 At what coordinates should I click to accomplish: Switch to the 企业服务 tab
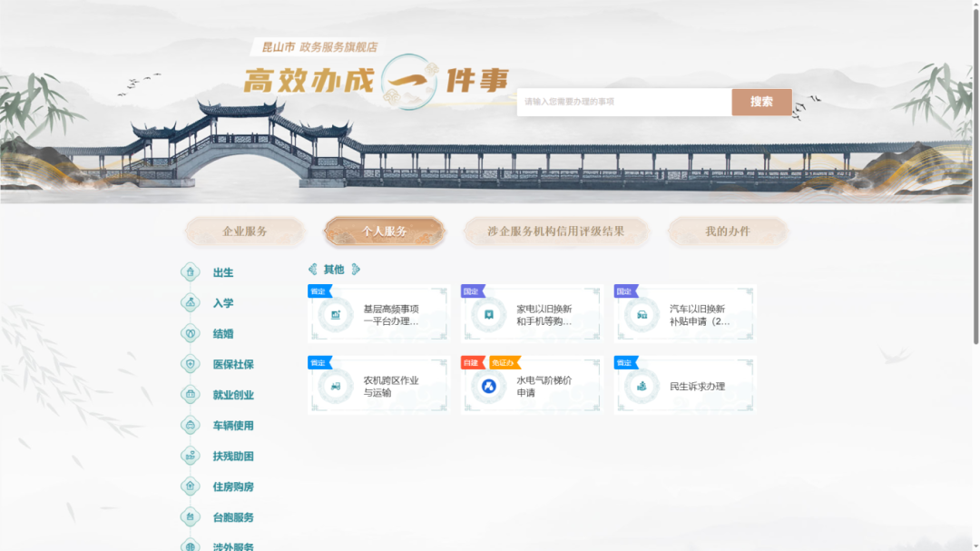pyautogui.click(x=245, y=231)
